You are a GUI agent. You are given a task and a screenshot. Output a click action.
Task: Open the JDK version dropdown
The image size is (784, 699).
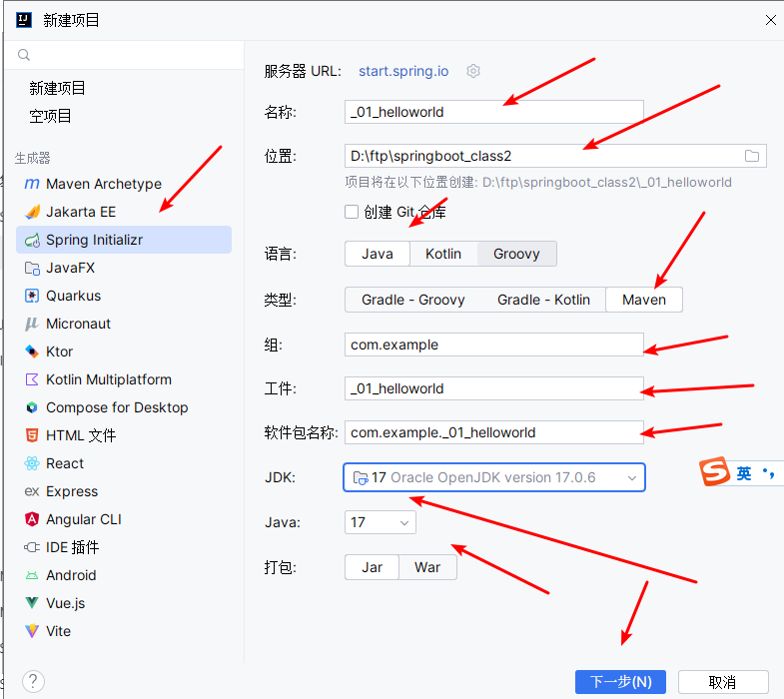click(494, 477)
